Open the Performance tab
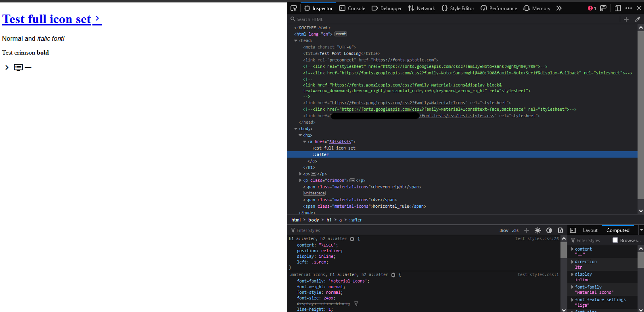 coord(499,8)
